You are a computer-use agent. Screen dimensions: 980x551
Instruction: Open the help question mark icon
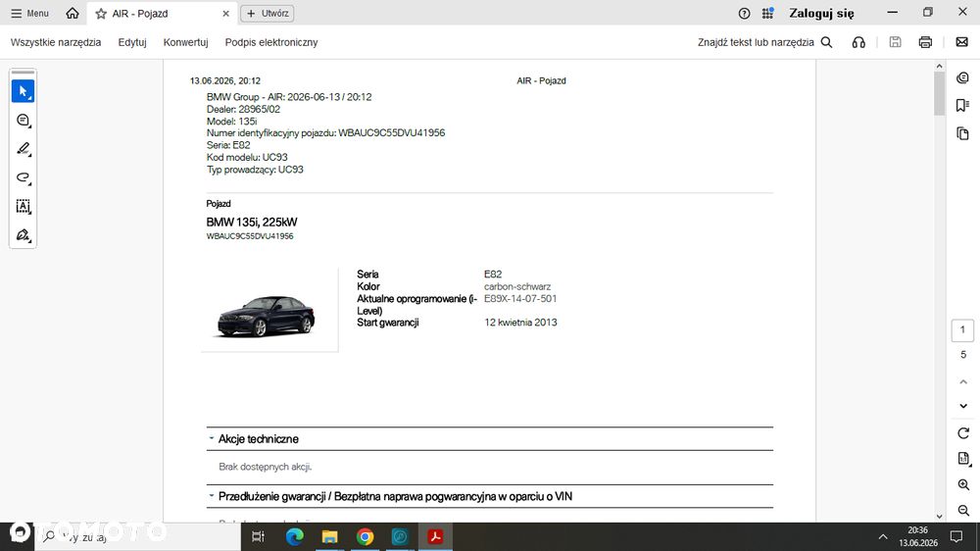744,13
